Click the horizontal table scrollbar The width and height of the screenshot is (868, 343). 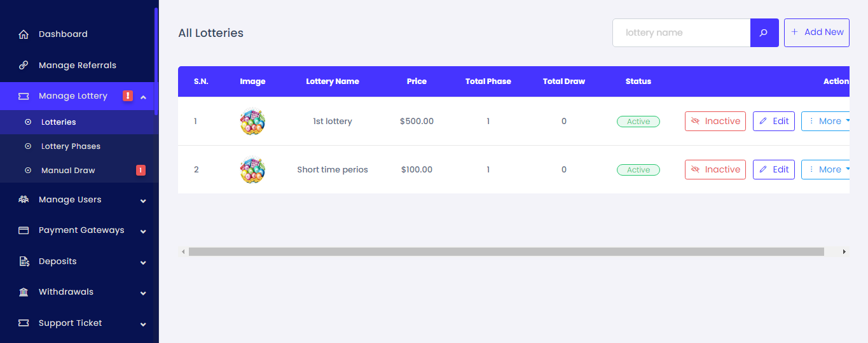pyautogui.click(x=506, y=252)
